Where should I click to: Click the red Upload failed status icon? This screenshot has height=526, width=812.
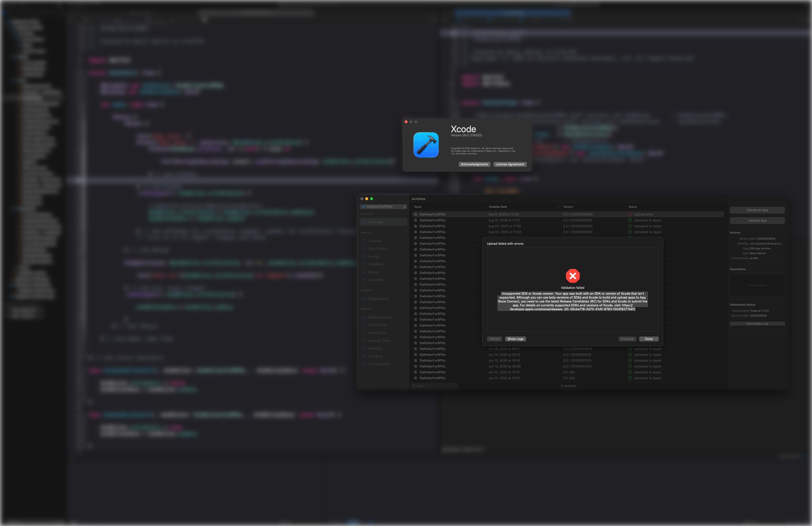[x=630, y=214]
